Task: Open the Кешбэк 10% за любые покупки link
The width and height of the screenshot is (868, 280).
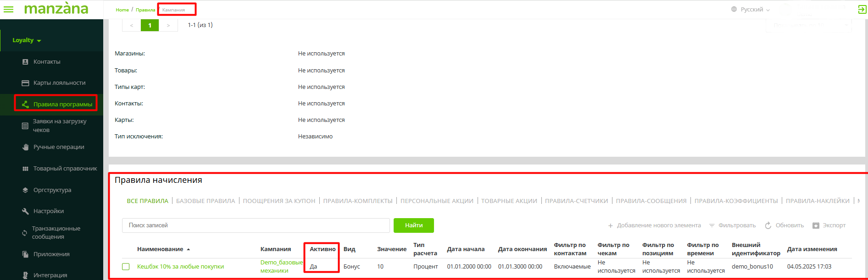Action: [x=180, y=267]
